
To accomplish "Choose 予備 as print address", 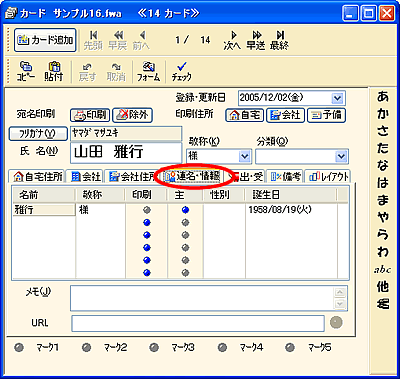I will 326,115.
